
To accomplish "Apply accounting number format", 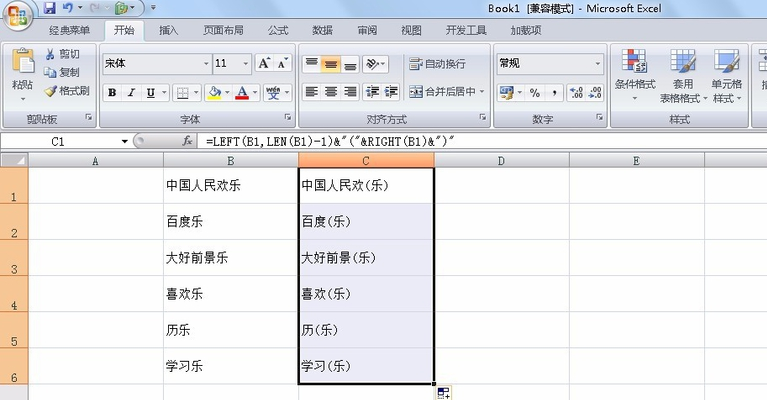I will (x=507, y=92).
